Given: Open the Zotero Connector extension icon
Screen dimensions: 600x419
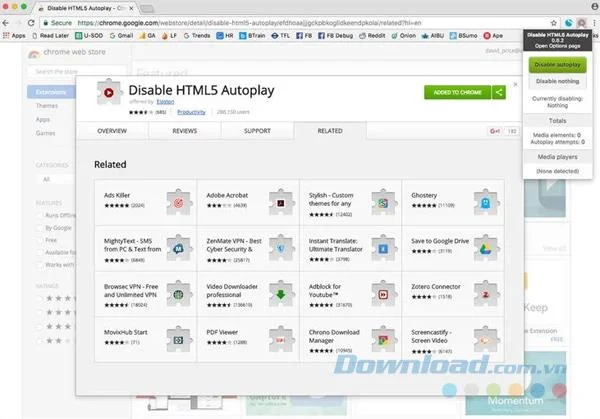Looking at the screenshot, I should pos(486,294).
